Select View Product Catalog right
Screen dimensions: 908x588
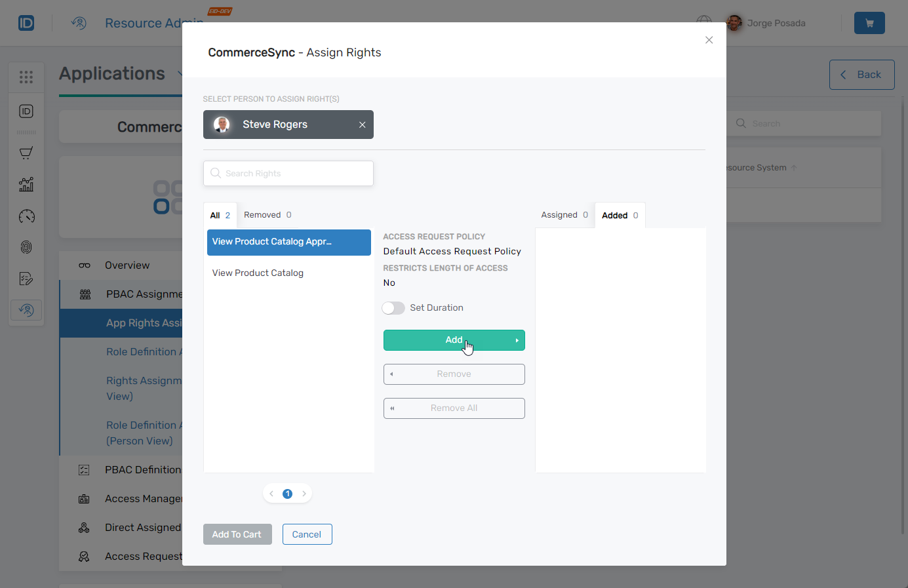[x=258, y=273]
